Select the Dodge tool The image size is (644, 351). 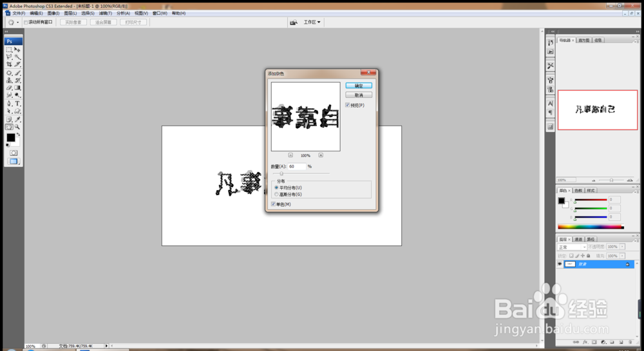[x=17, y=95]
